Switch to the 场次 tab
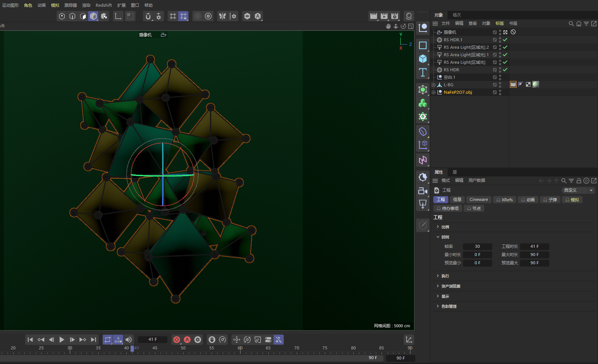The image size is (598, 364). coord(457,15)
